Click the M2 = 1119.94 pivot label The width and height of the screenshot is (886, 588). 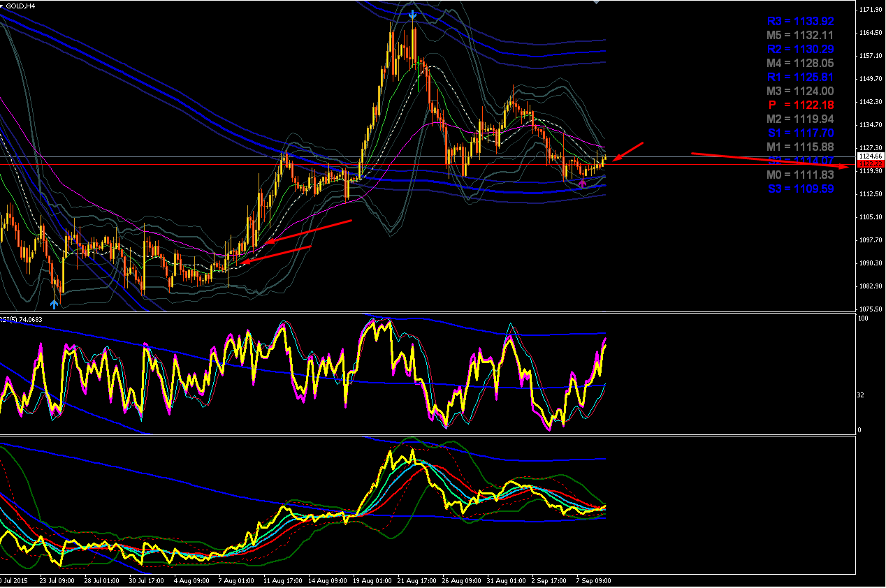[800, 119]
